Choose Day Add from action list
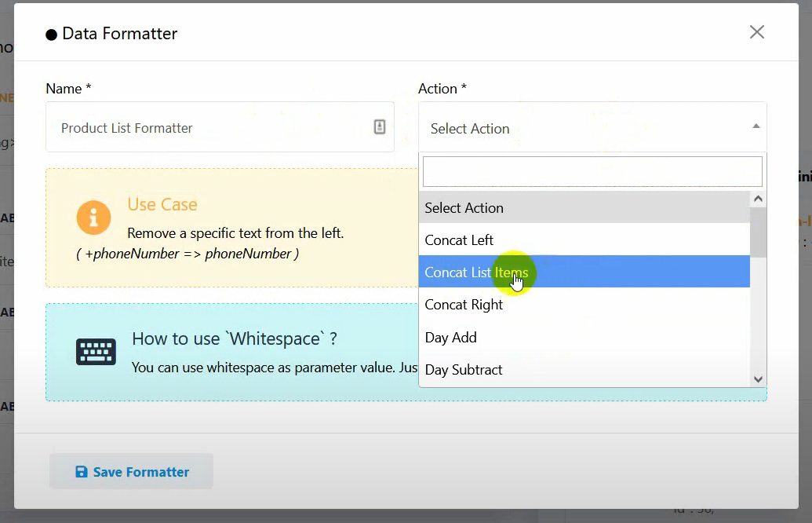This screenshot has height=523, width=812. pyautogui.click(x=450, y=338)
